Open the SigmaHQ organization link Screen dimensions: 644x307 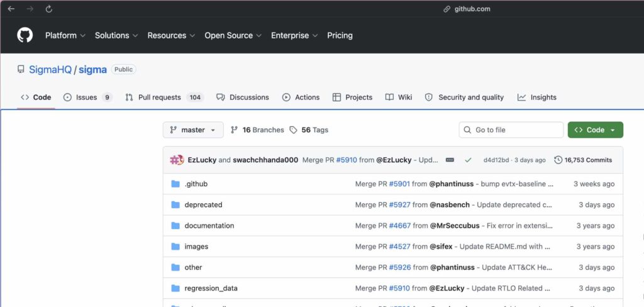pos(50,70)
